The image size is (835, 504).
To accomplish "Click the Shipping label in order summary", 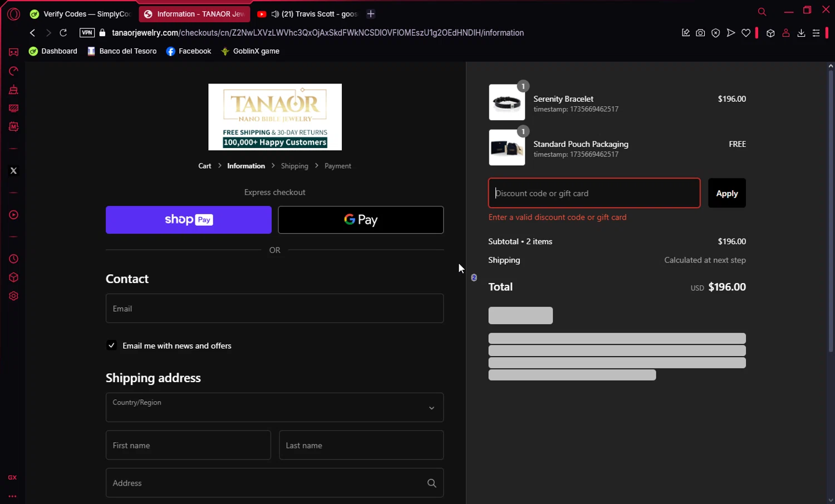I will (504, 260).
